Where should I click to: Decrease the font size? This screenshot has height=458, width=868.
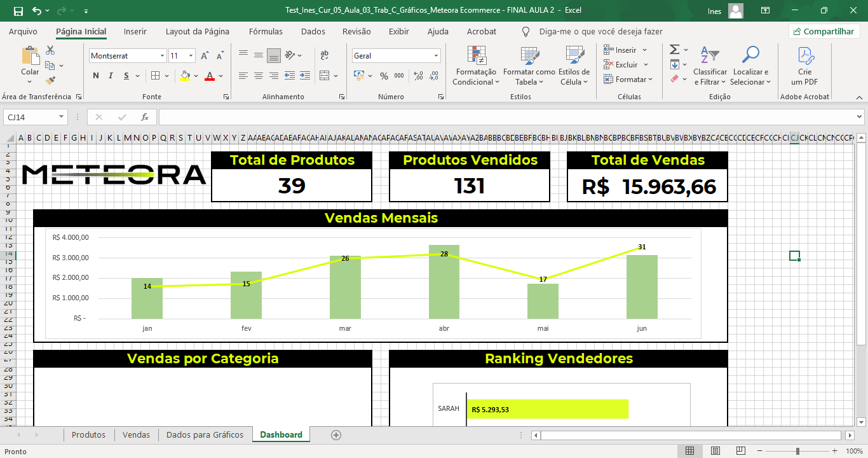click(x=220, y=56)
